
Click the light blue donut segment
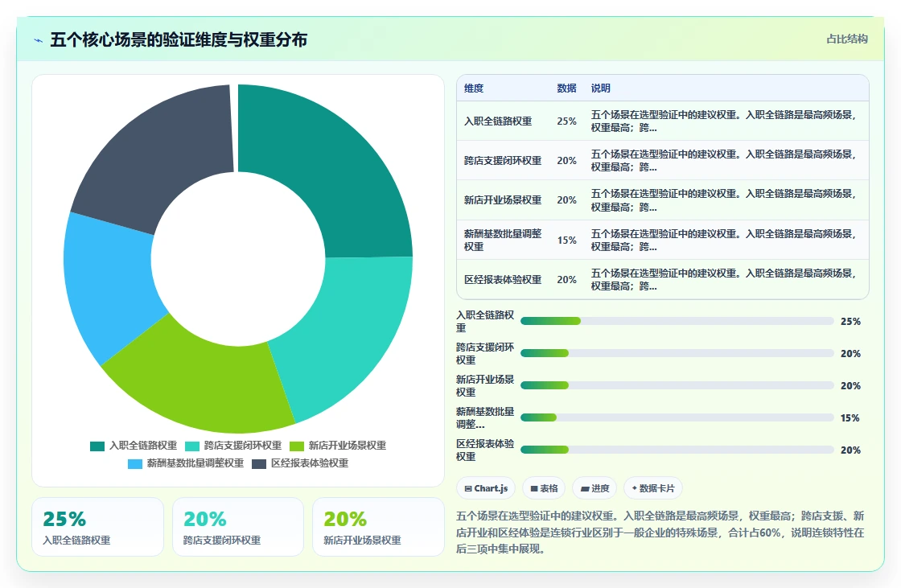109,282
